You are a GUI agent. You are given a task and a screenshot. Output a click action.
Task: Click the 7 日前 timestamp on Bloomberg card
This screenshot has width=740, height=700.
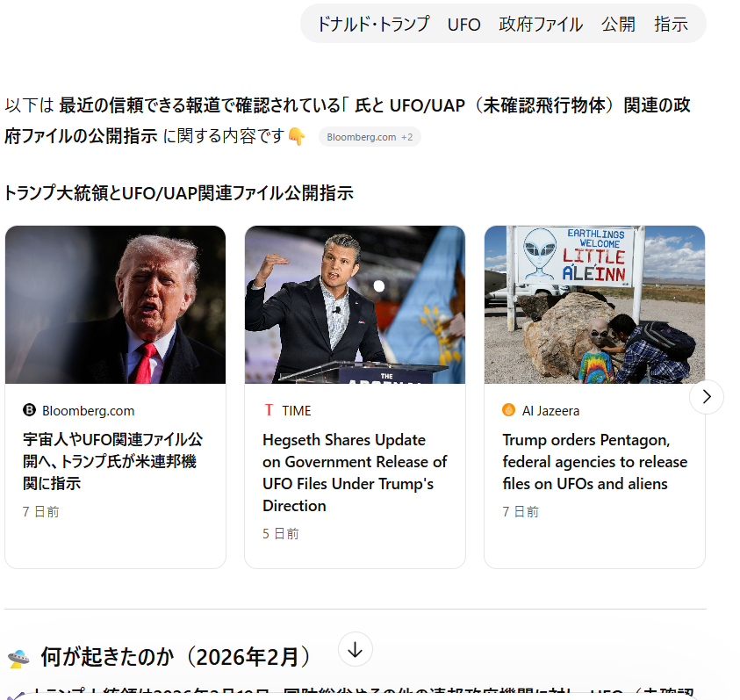[41, 511]
